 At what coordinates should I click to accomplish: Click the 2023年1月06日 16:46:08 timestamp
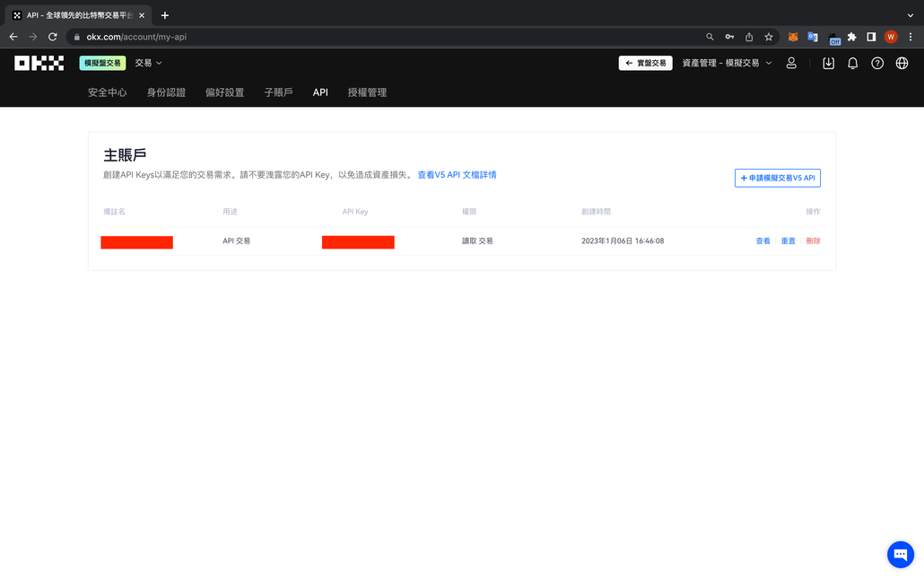[623, 241]
